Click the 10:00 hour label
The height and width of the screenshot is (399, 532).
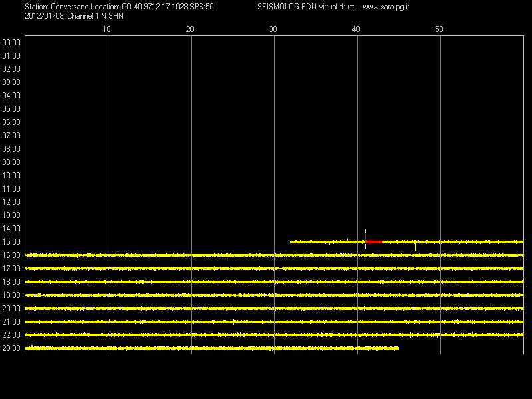coord(11,176)
